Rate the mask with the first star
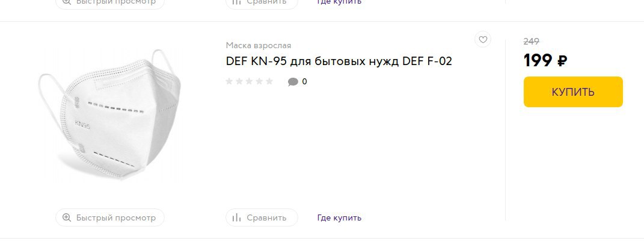 point(229,81)
